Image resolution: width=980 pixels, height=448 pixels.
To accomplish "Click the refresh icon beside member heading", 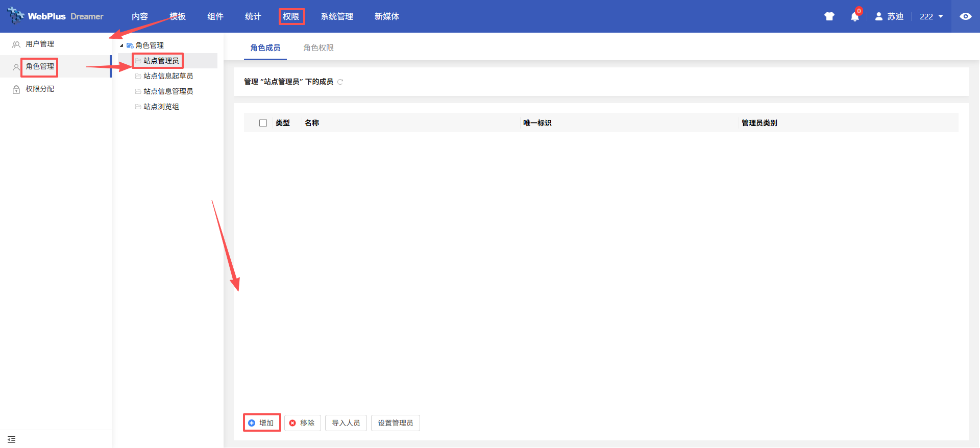I will [340, 82].
